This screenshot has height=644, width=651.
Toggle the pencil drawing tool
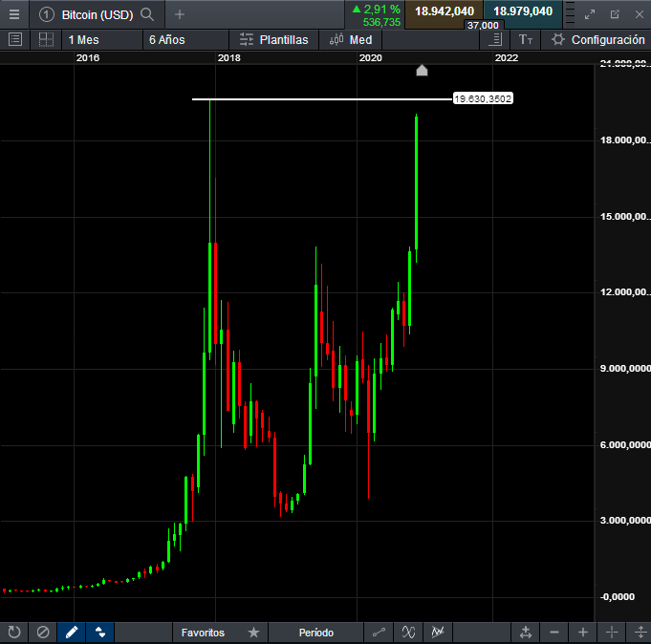72,633
